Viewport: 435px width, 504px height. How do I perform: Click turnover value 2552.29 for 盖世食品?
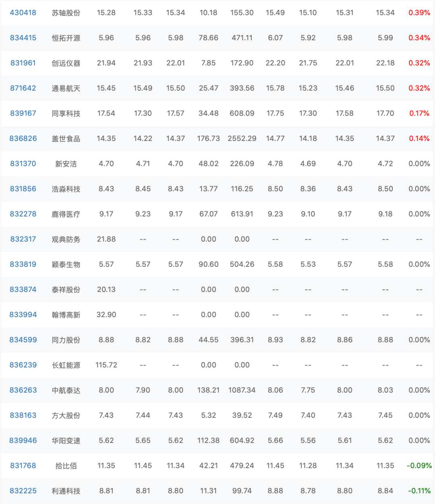(242, 138)
